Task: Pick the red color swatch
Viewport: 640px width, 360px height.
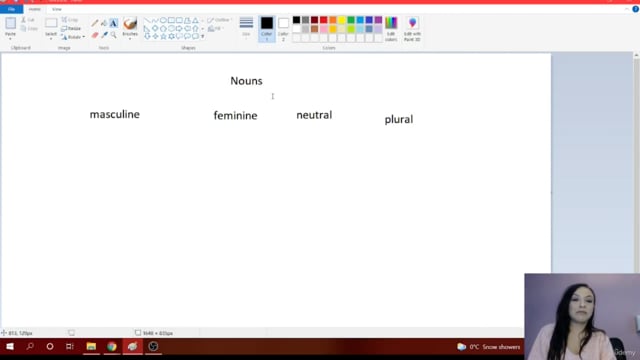Action: [323, 20]
